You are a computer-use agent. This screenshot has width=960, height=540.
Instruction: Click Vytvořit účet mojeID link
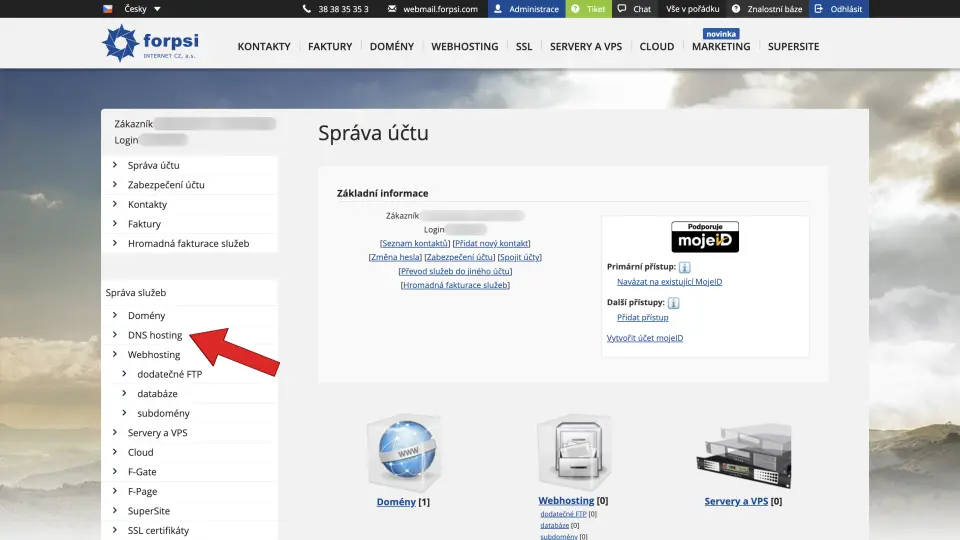(645, 338)
